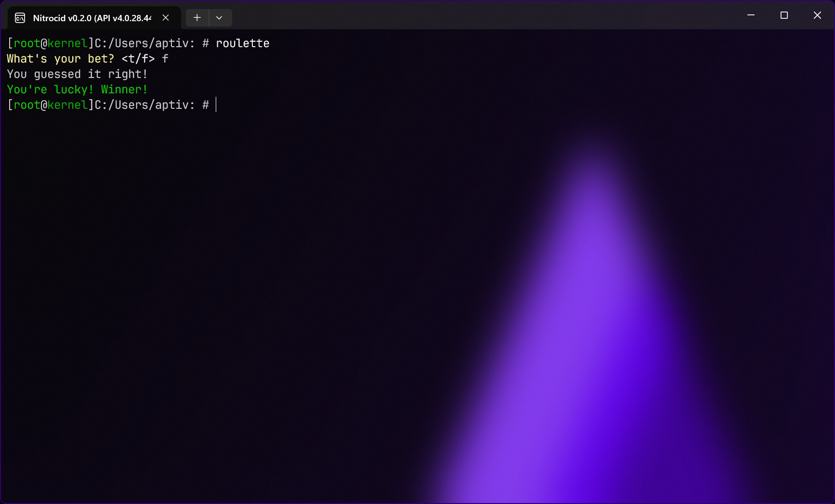
Task: Click the "You're lucky! Winner!" line
Action: 77,90
